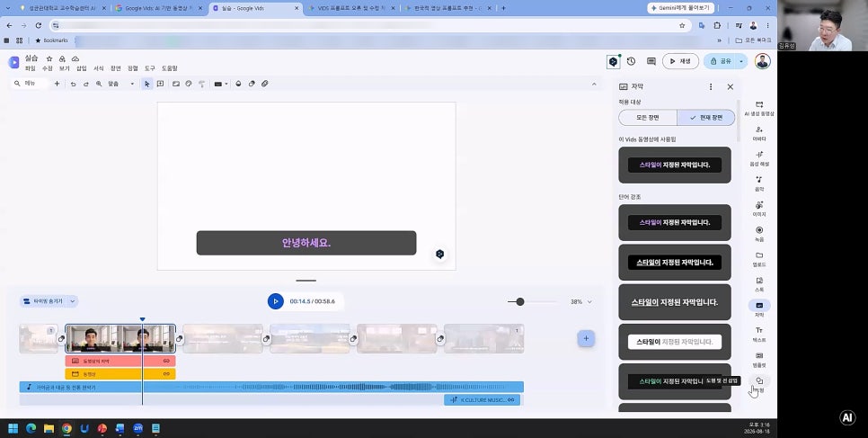Click the 재생 play button in header
This screenshot has width=868, height=438.
coord(680,61)
